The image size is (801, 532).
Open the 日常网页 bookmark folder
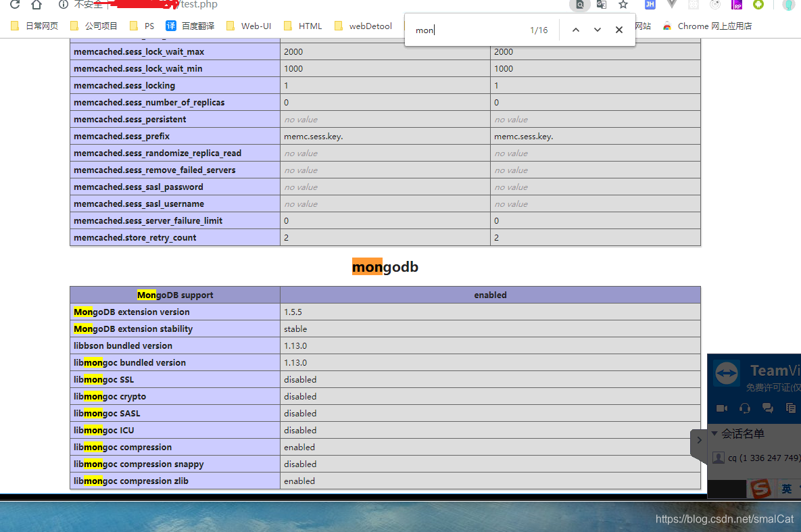[34, 26]
